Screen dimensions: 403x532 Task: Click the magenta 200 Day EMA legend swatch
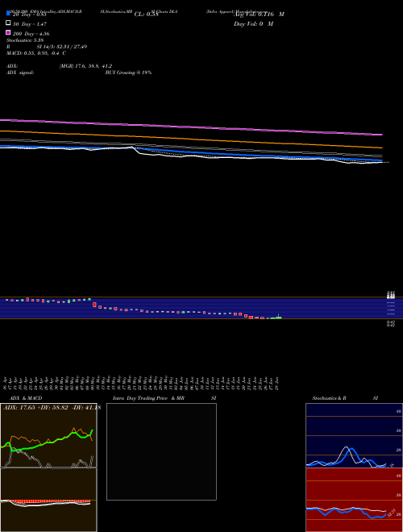point(8,32)
